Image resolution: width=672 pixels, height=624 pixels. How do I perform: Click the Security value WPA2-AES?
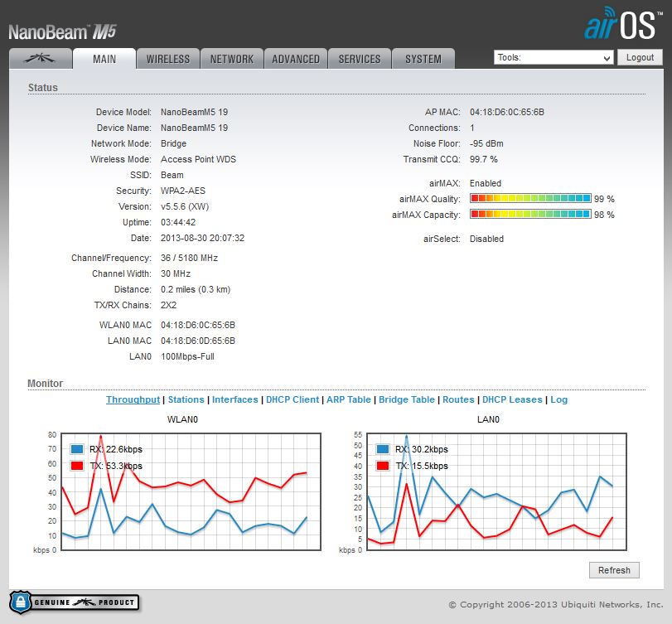pyautogui.click(x=183, y=191)
